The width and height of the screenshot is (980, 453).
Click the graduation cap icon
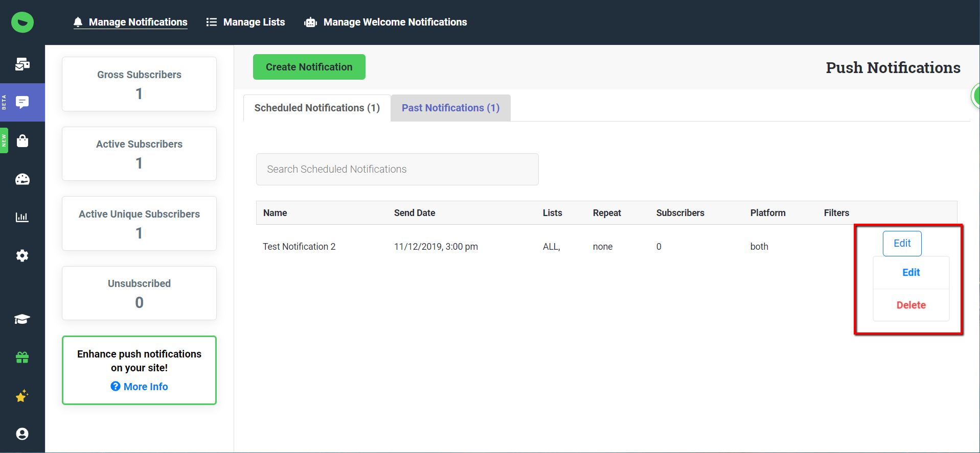[22, 319]
